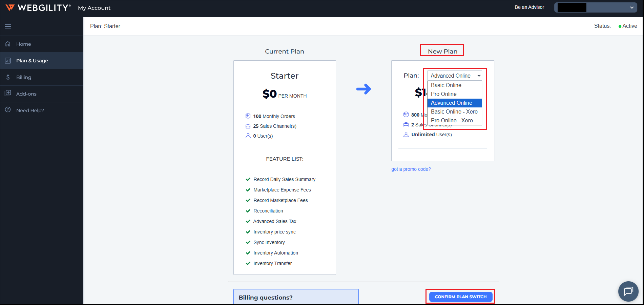Go to Add-ons in sidebar

coord(26,94)
